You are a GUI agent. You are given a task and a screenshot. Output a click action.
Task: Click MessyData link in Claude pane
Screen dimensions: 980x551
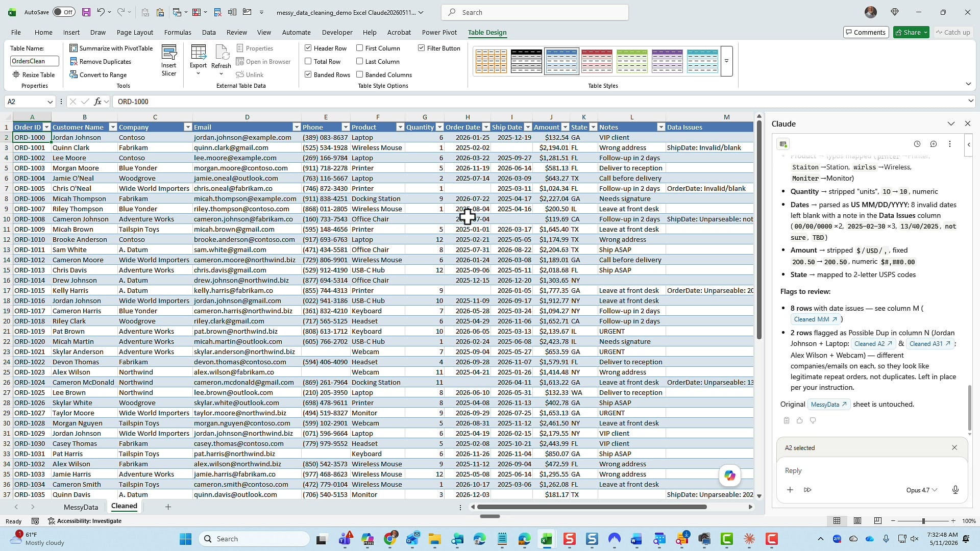pos(829,404)
